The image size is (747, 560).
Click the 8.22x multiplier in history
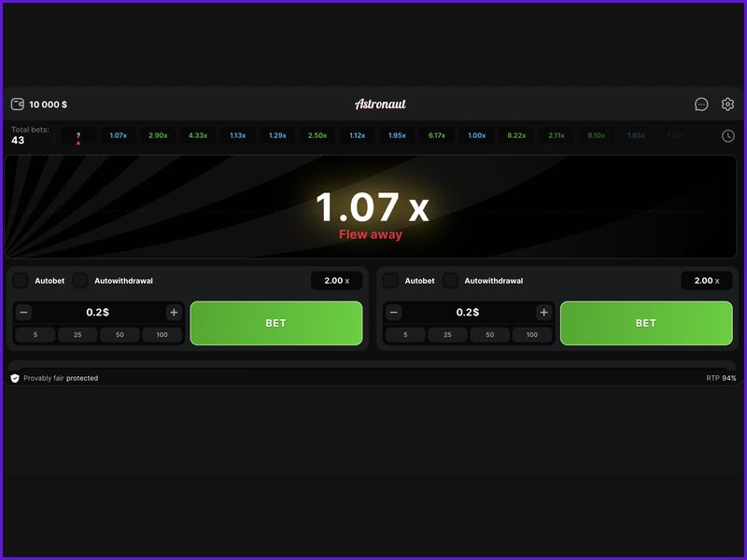point(517,135)
